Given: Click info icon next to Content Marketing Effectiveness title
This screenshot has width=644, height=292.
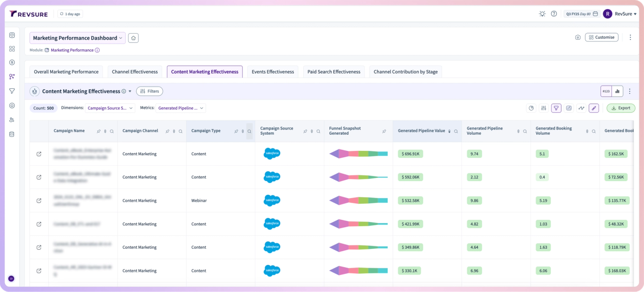Looking at the screenshot, I should (124, 91).
